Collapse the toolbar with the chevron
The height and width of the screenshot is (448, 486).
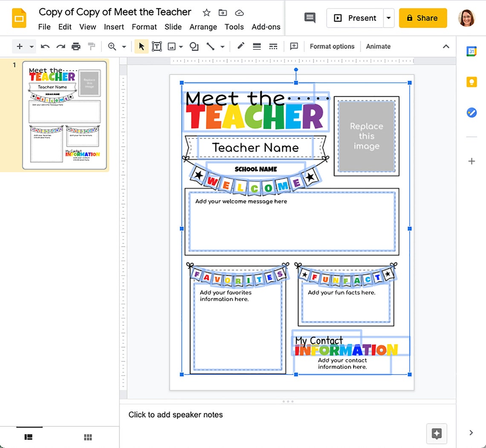446,46
